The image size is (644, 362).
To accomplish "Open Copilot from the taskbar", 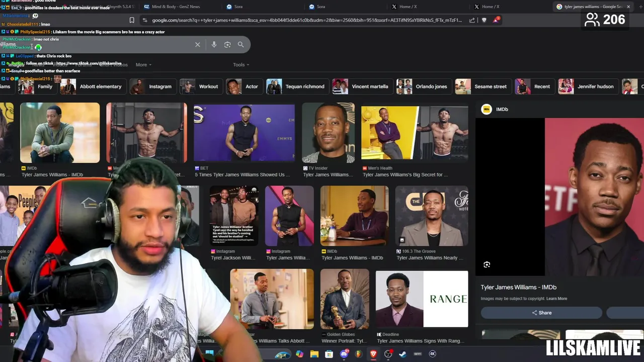I will 299,354.
